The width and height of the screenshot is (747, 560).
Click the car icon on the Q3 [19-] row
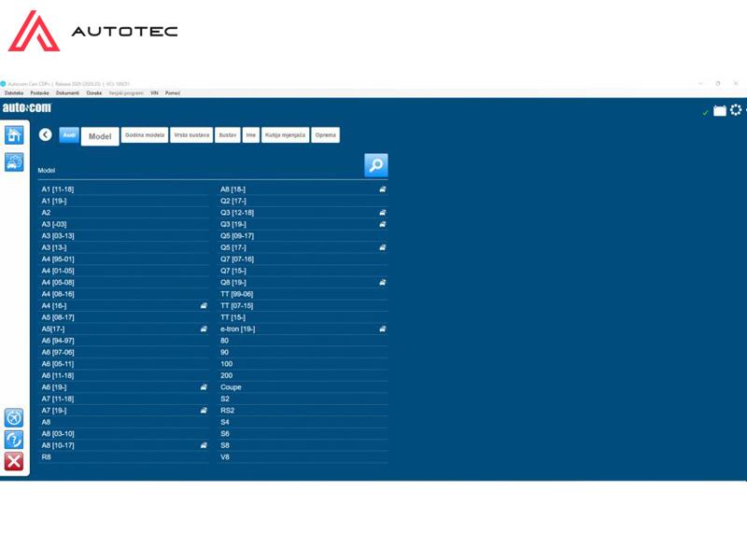click(382, 224)
